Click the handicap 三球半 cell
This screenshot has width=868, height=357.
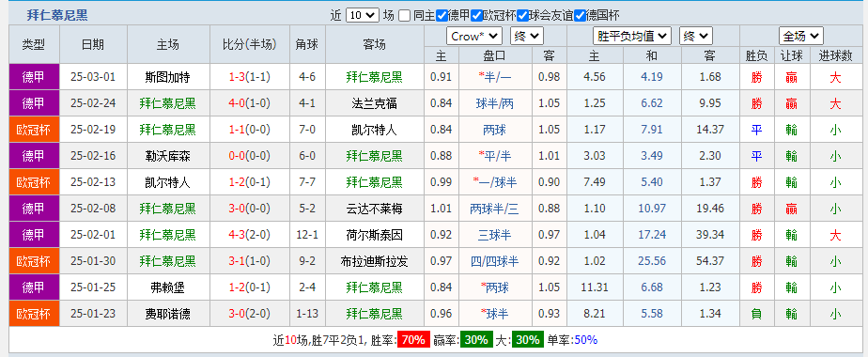click(x=495, y=235)
